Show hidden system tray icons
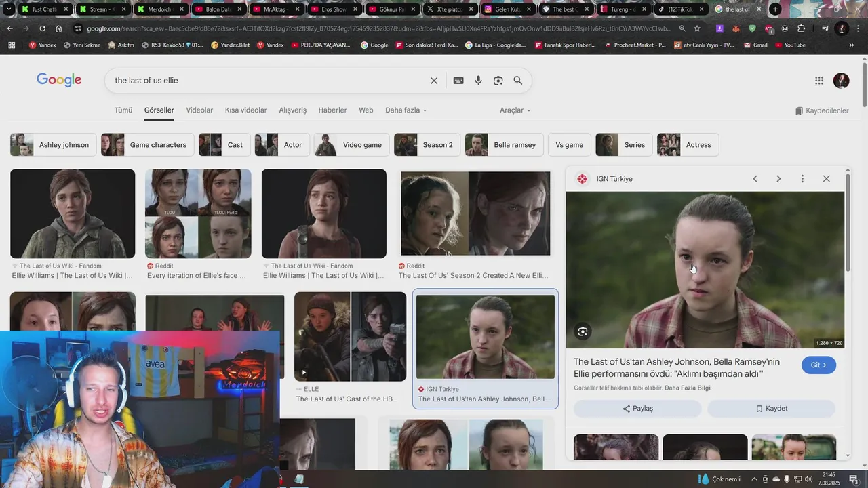This screenshot has height=488, width=868. 754,479
